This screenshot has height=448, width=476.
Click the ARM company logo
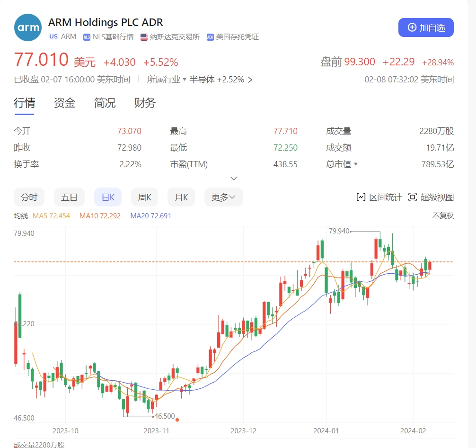pos(28,27)
